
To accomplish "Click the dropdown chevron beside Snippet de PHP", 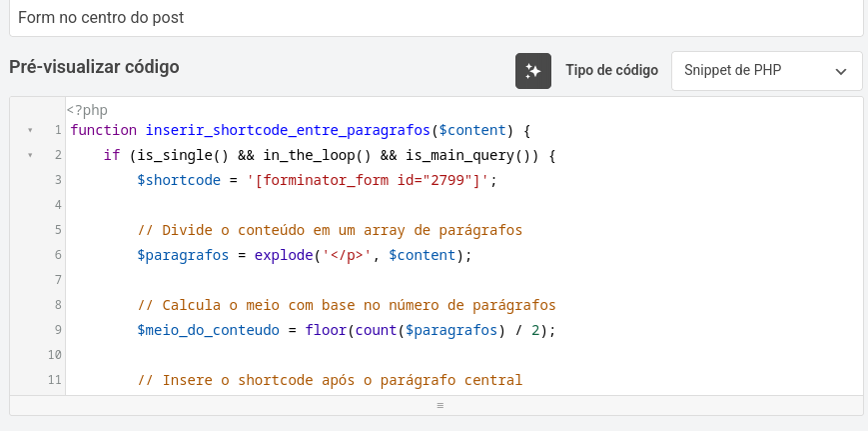I will click(x=841, y=71).
